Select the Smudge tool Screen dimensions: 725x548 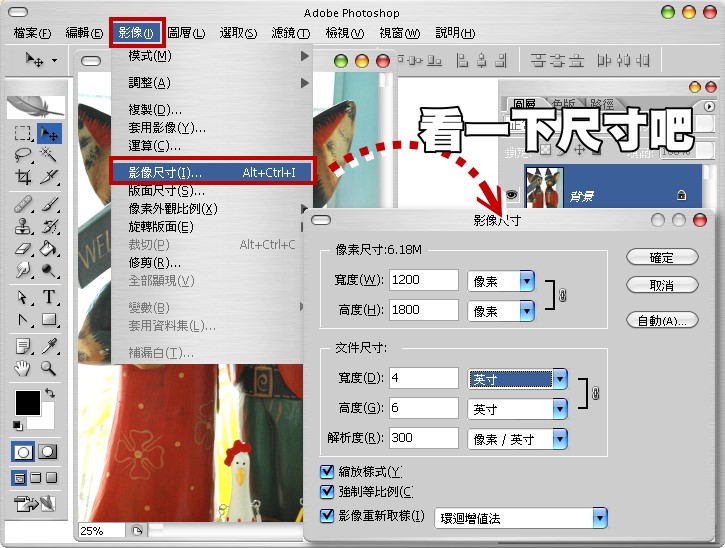(x=22, y=270)
